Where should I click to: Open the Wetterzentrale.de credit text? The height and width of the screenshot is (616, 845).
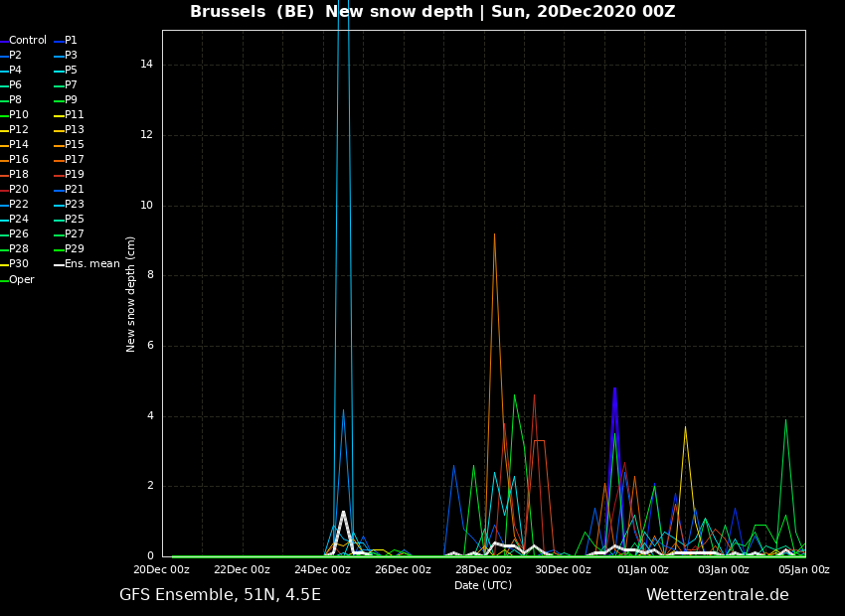(x=718, y=595)
